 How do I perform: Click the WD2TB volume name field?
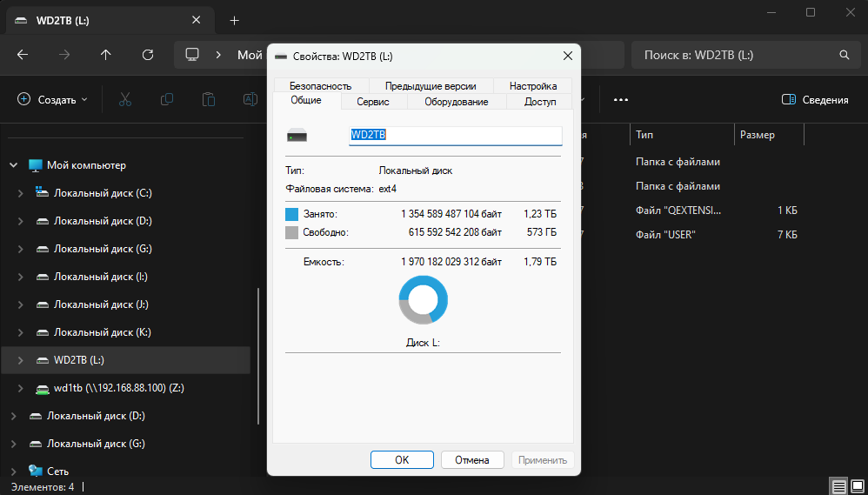click(x=455, y=136)
